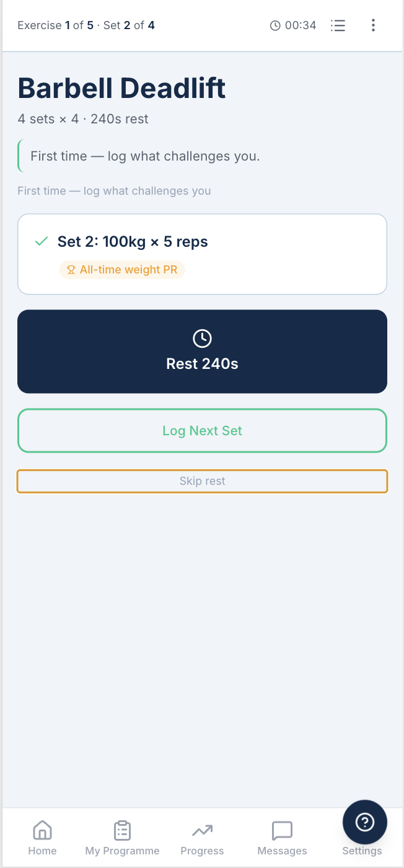Image resolution: width=404 pixels, height=868 pixels.
Task: Click the clock icon next to the timer
Action: (x=274, y=25)
